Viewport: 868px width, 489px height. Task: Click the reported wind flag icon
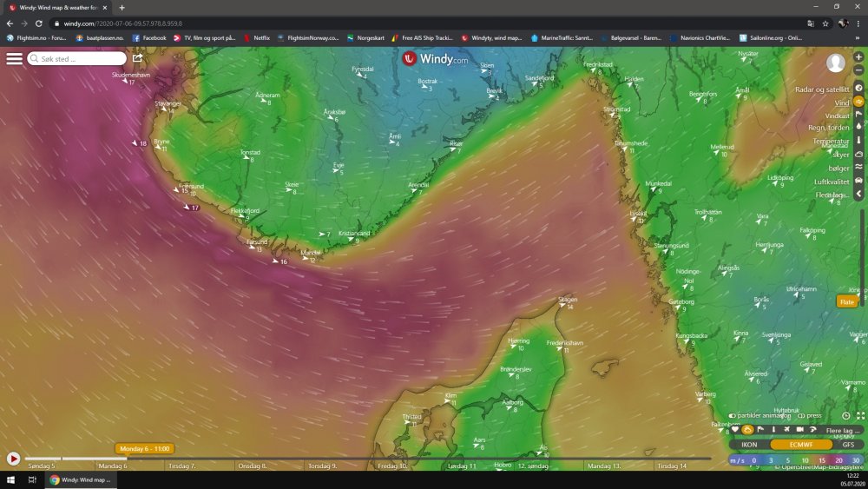[x=760, y=430]
